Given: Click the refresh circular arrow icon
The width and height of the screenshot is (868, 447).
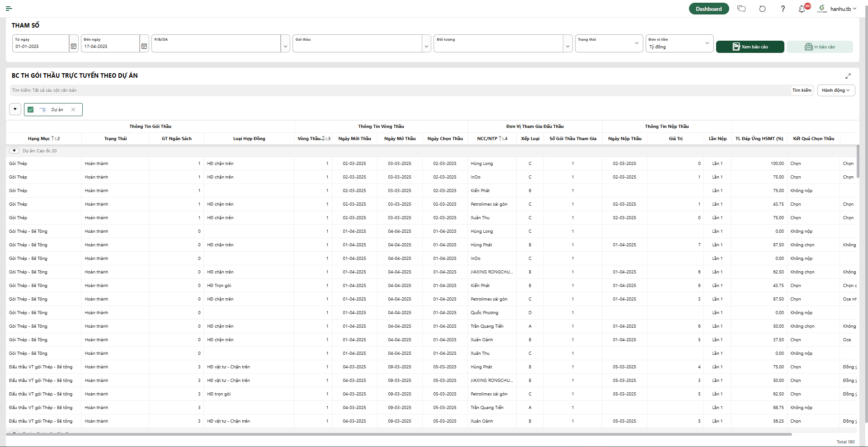Looking at the screenshot, I should pyautogui.click(x=762, y=9).
